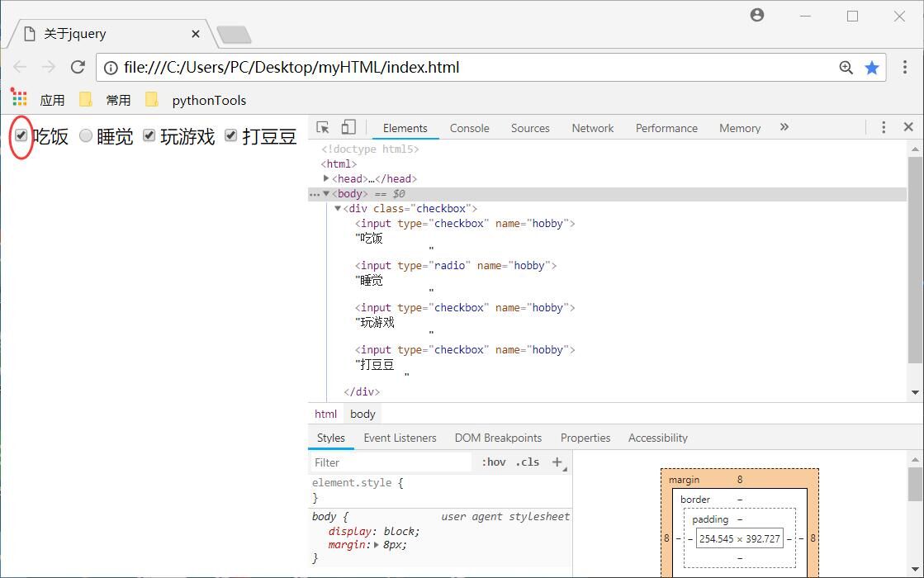Click the browser forward arrow
The height and width of the screenshot is (578, 924).
coord(49,67)
